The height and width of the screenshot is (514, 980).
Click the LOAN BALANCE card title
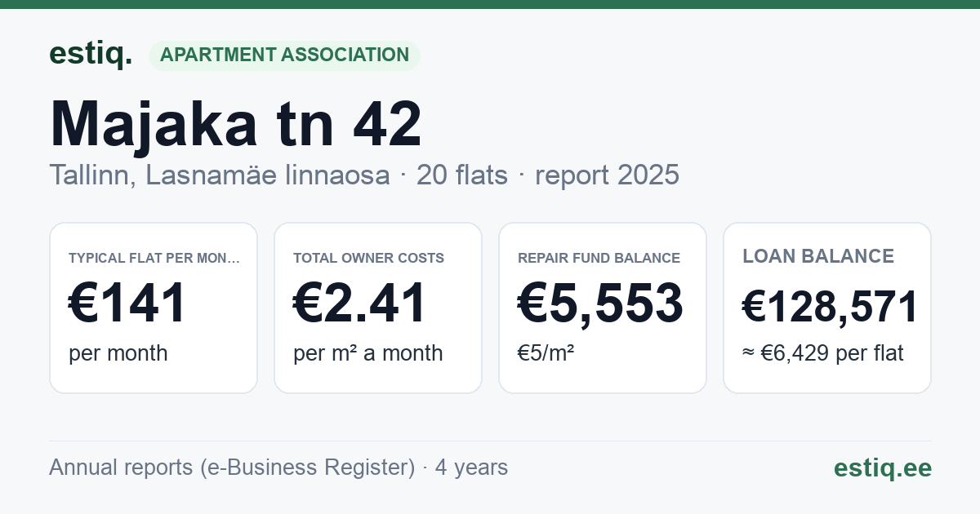[818, 256]
